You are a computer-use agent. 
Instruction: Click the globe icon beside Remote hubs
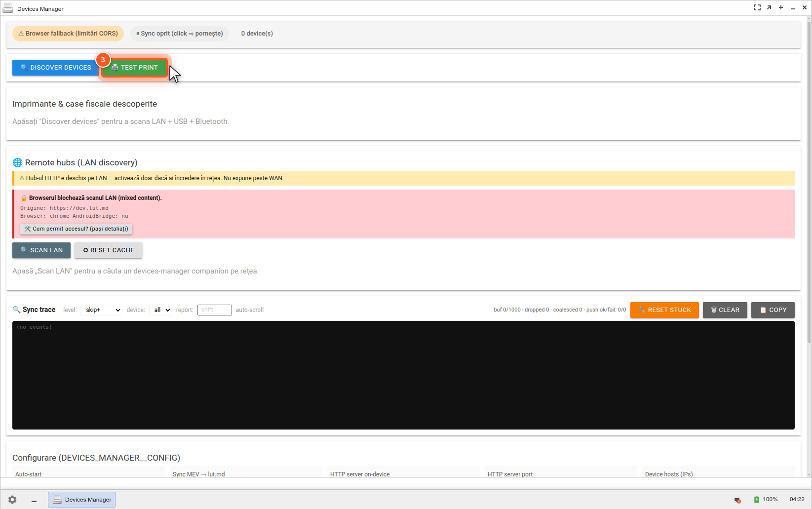point(17,163)
